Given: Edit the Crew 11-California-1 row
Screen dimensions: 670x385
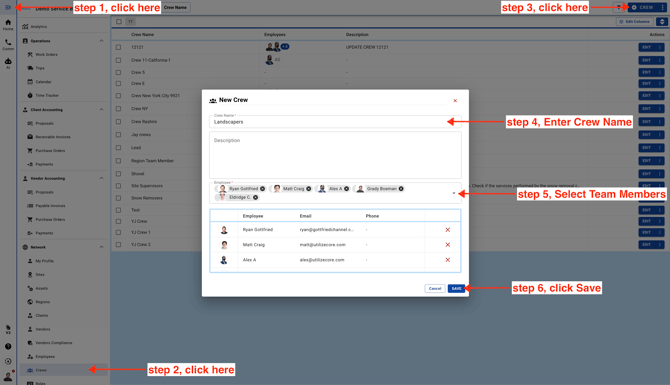Looking at the screenshot, I should tap(646, 60).
